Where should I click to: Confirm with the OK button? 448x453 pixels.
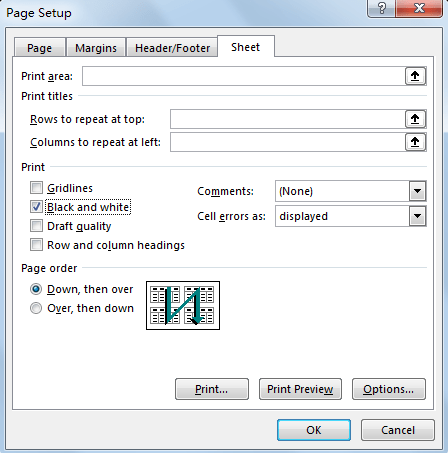[314, 430]
